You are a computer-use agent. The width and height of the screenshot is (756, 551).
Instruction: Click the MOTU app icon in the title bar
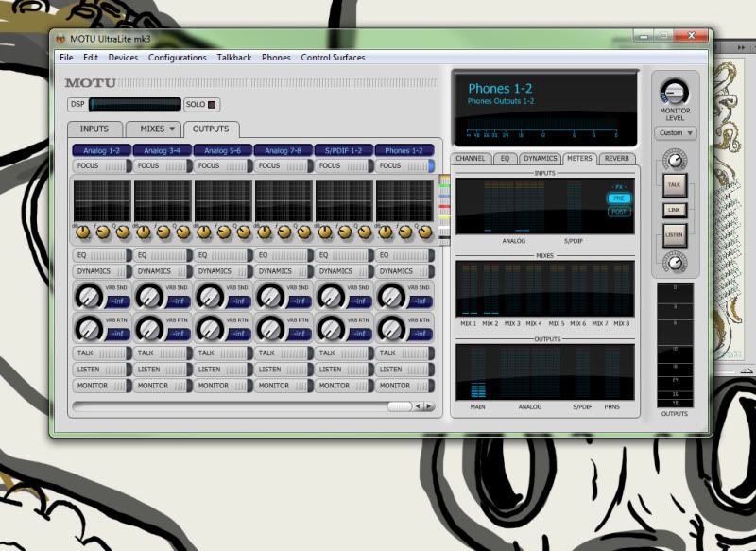tap(60, 39)
